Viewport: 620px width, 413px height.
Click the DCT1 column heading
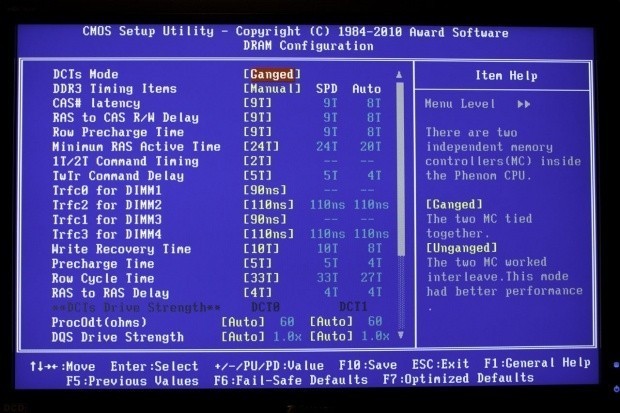pos(353,307)
